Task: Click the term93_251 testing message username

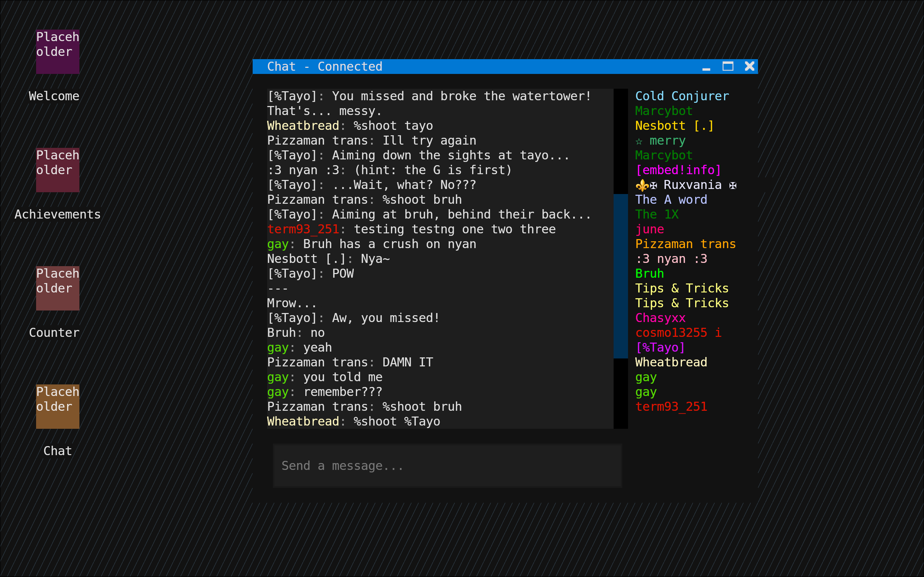Action: coord(303,229)
